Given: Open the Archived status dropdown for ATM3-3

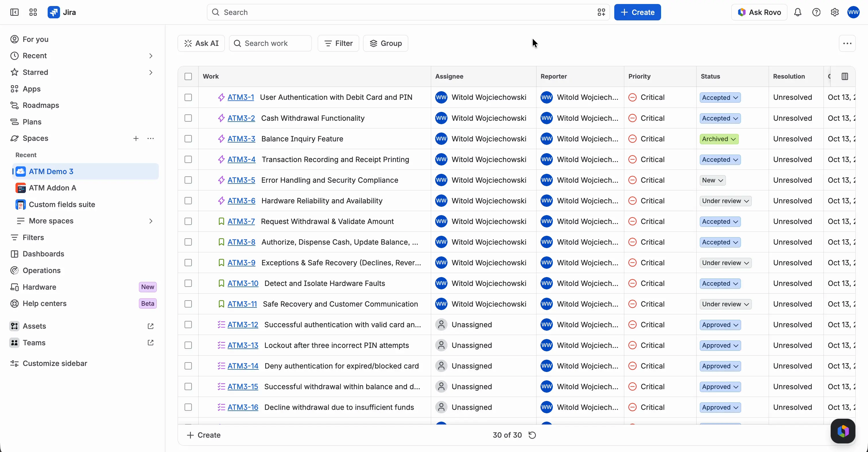Looking at the screenshot, I should [x=719, y=139].
